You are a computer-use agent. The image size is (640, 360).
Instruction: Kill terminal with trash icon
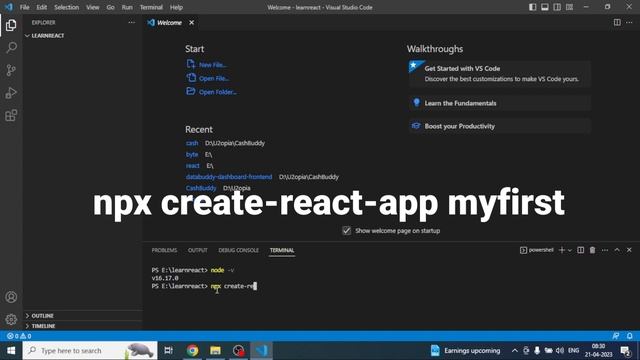pyautogui.click(x=593, y=250)
